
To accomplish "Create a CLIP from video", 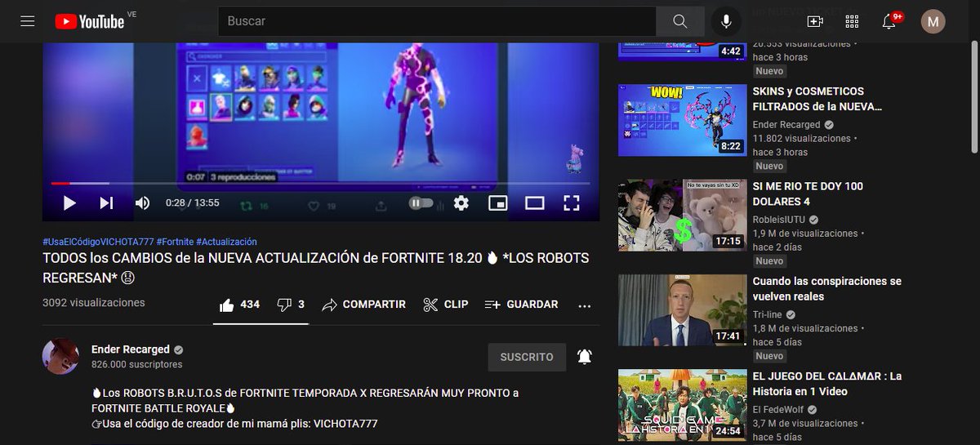I will tap(446, 305).
